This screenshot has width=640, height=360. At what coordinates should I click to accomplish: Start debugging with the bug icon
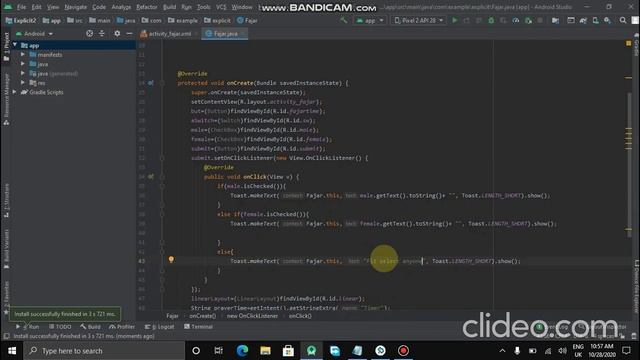(491, 20)
